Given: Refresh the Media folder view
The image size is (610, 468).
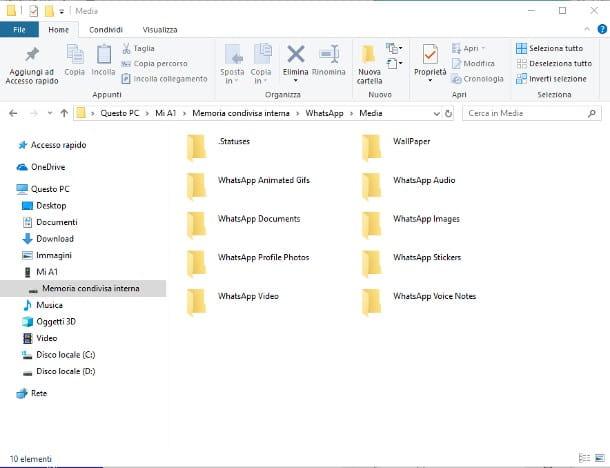Looking at the screenshot, I should [x=449, y=113].
